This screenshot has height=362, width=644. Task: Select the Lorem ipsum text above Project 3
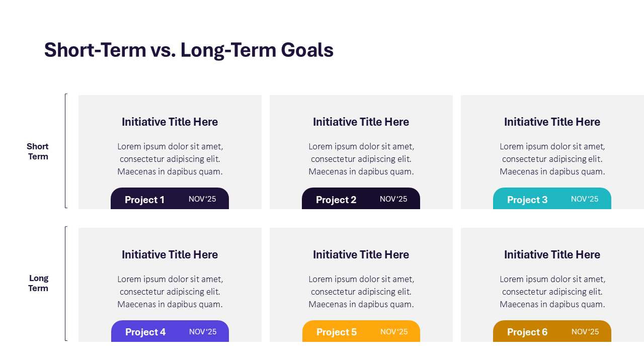coord(552,159)
